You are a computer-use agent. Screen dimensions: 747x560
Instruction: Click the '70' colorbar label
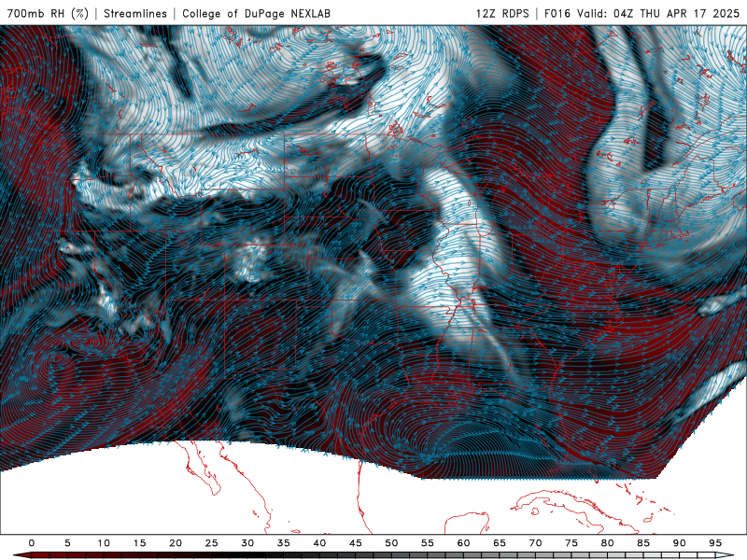click(x=535, y=543)
